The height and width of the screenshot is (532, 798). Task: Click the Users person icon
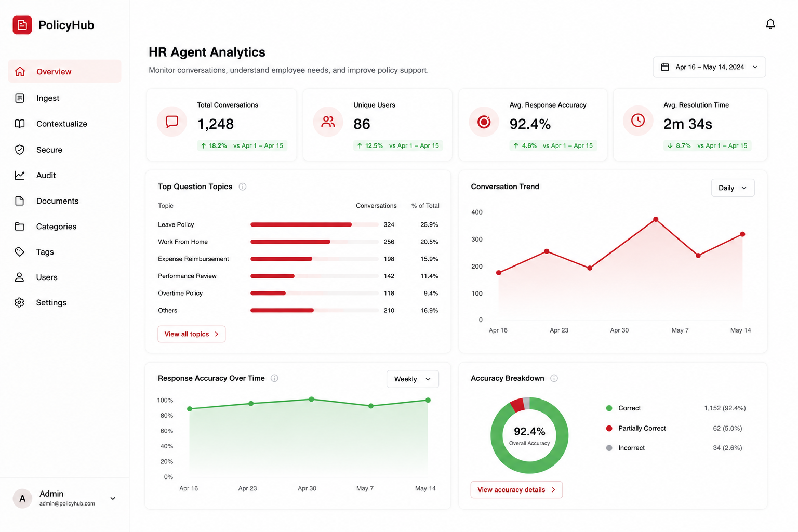click(20, 277)
